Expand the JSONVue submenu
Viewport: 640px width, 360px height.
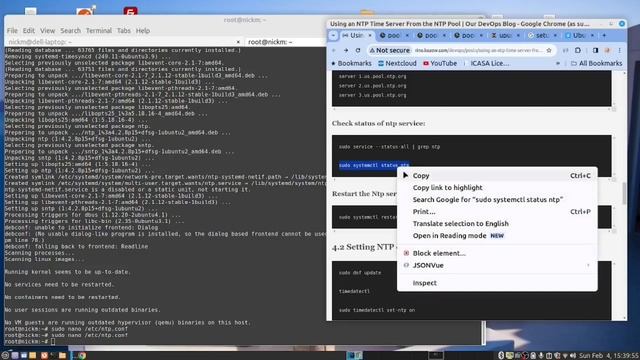pyautogui.click(x=497, y=265)
